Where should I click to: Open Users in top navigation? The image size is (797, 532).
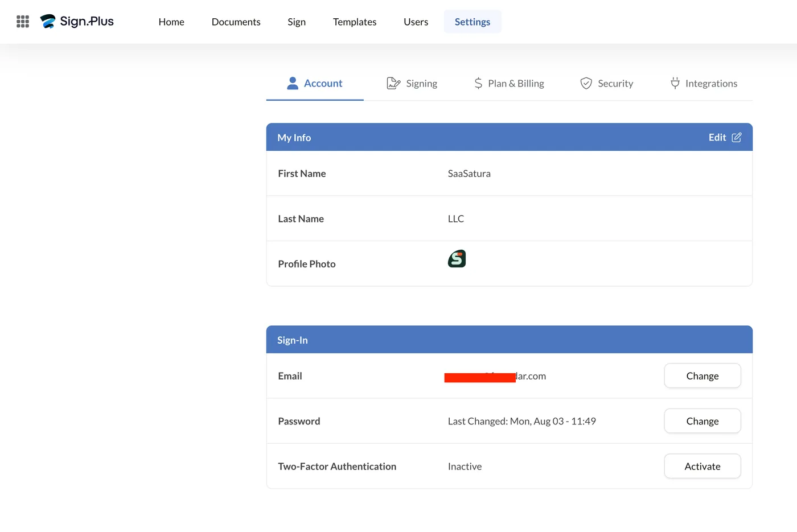pos(416,22)
